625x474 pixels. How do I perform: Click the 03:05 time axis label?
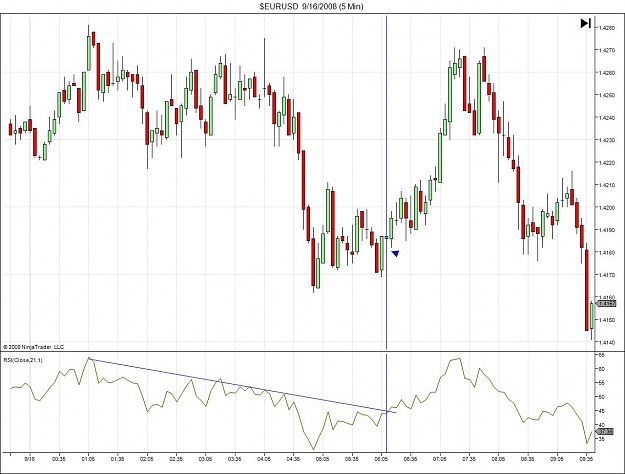[206, 459]
